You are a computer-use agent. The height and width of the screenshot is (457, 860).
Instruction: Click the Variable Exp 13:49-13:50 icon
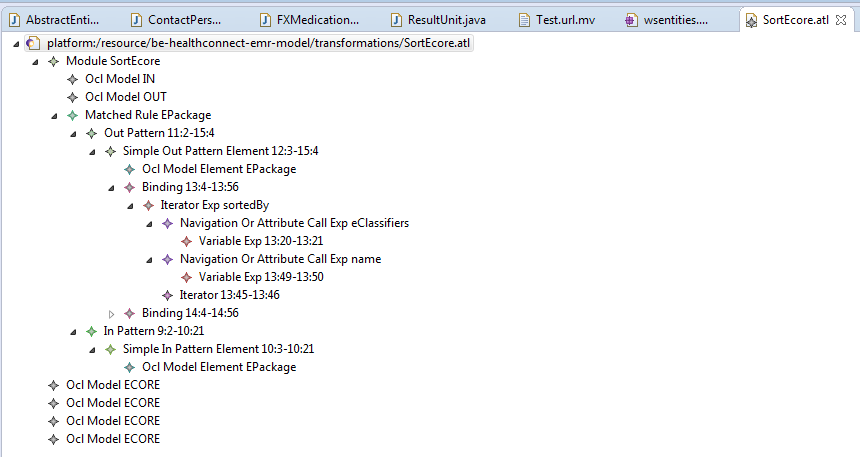[x=186, y=278]
